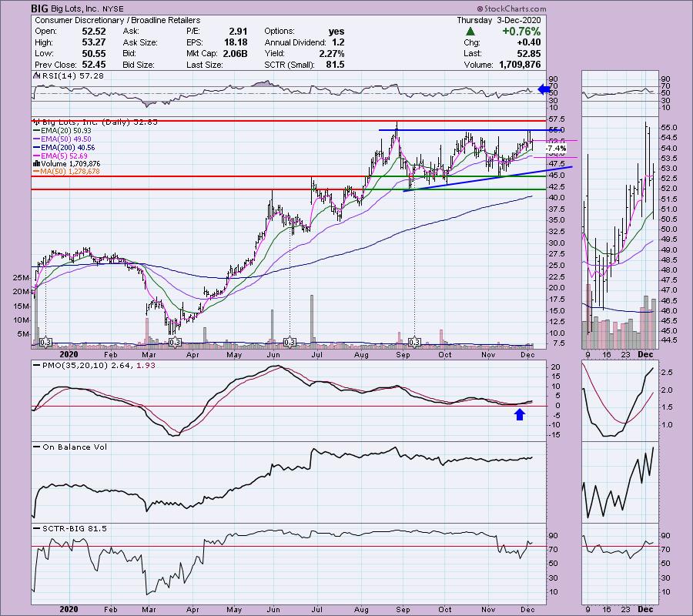Click the 25M label on the volume axis
Screen dimensions: 693x616
(22, 278)
